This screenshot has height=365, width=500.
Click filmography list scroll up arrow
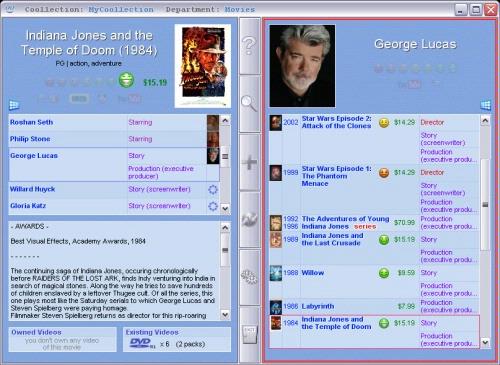(485, 120)
